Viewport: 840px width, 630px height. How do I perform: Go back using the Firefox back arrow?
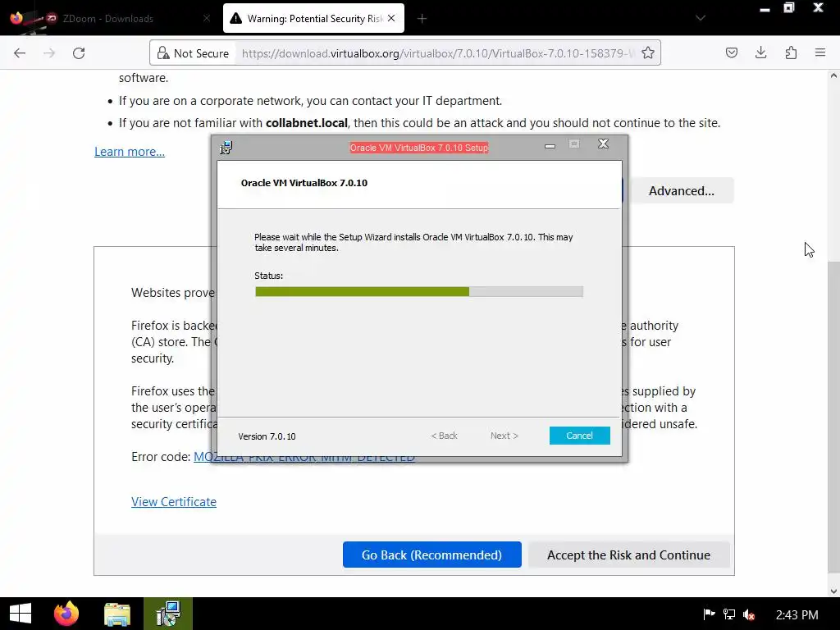[x=20, y=53]
